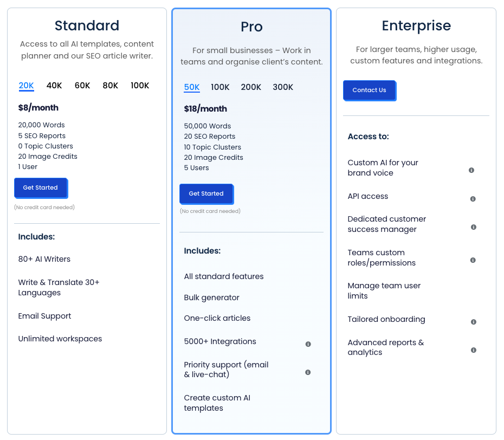The width and height of the screenshot is (504, 440).
Task: Choose the 60K word tier
Action: [82, 86]
